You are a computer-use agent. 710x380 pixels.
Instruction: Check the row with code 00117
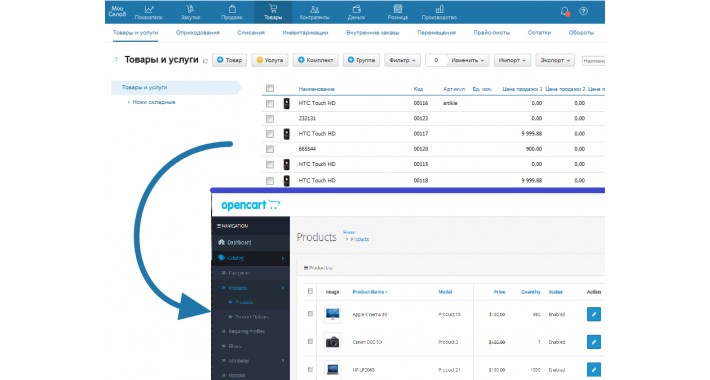click(270, 134)
